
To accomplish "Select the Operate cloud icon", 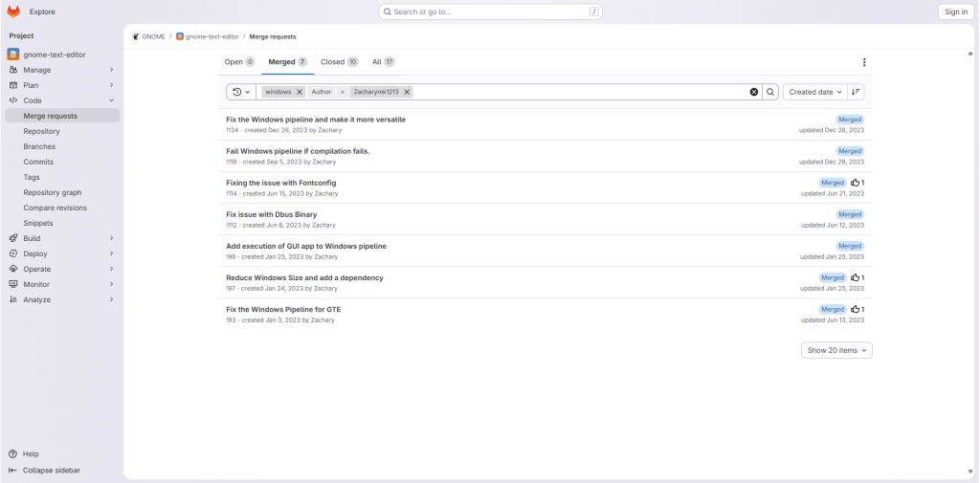I will pos(13,269).
